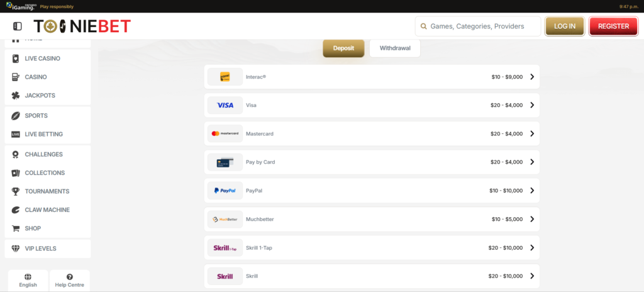Click the REGISTER button

[x=613, y=26]
